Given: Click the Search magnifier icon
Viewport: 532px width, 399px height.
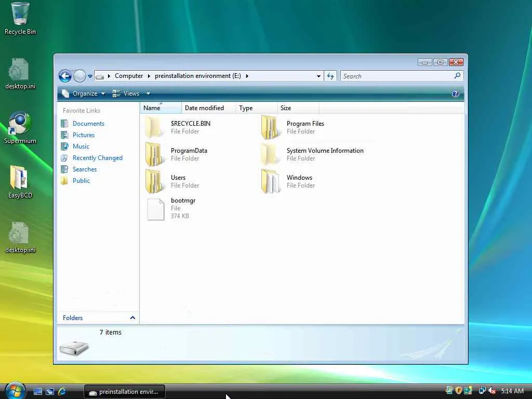Looking at the screenshot, I should (x=457, y=76).
